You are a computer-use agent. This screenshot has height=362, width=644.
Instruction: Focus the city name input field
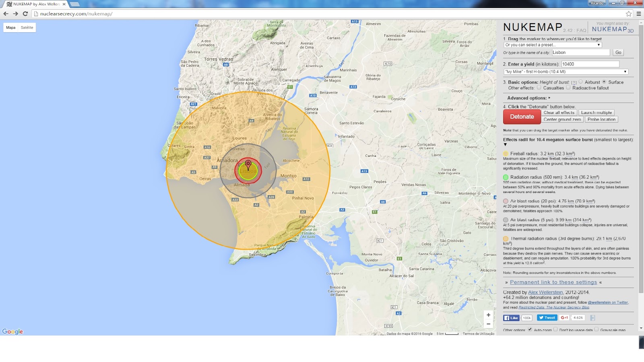581,52
